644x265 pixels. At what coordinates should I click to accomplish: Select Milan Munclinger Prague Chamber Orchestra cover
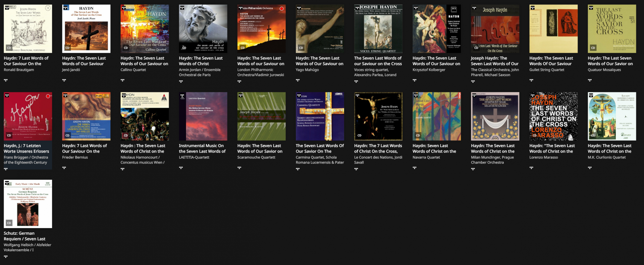495,117
